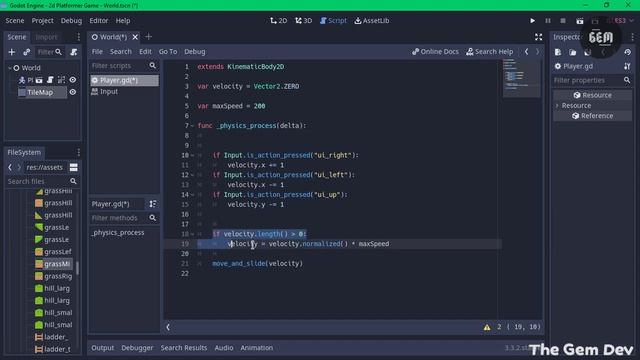Attach a script with the Scene panel script icon
Viewport: 640px width, 360px height.
point(74,52)
